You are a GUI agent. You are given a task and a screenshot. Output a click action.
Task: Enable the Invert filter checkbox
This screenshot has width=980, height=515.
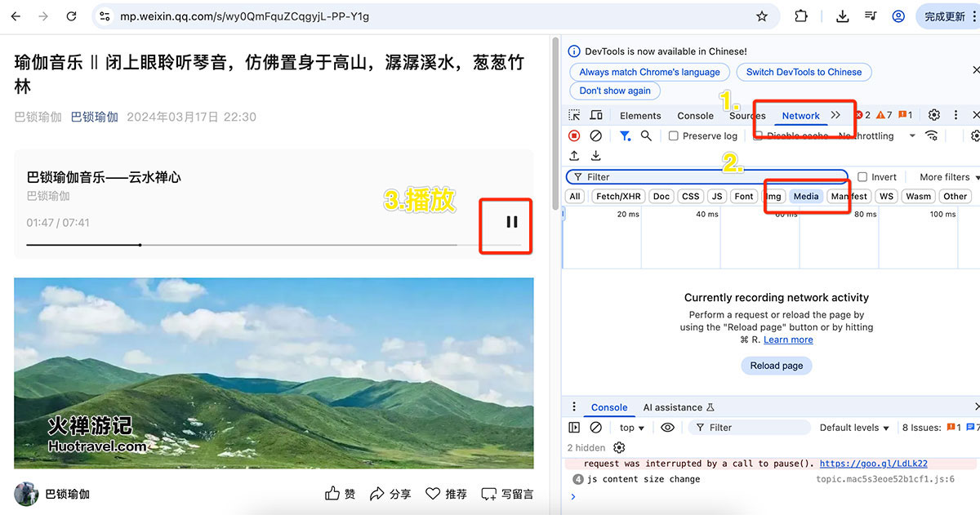click(x=862, y=176)
